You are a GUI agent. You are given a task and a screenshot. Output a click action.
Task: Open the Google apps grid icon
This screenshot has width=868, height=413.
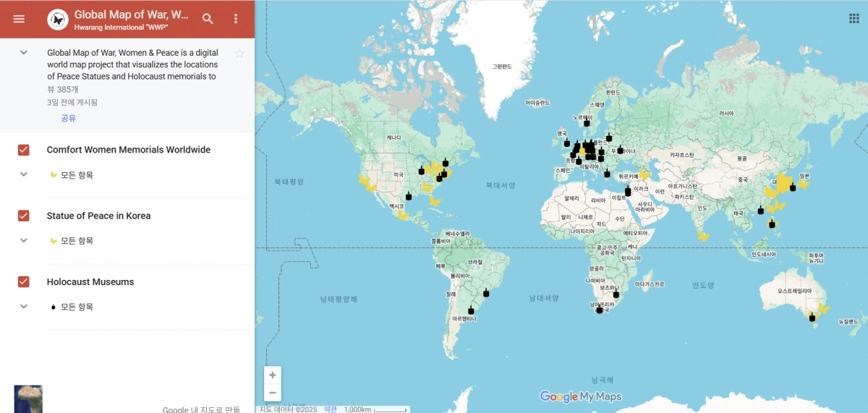coord(854,19)
